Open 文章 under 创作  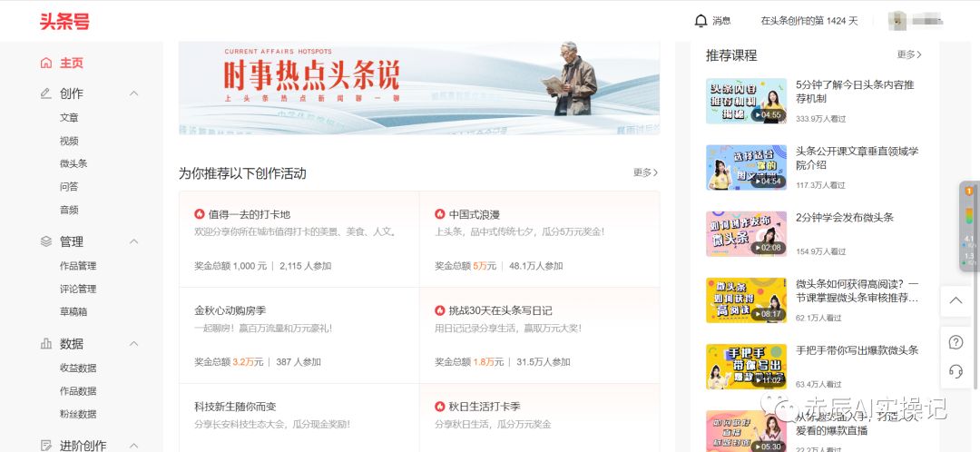click(x=69, y=117)
